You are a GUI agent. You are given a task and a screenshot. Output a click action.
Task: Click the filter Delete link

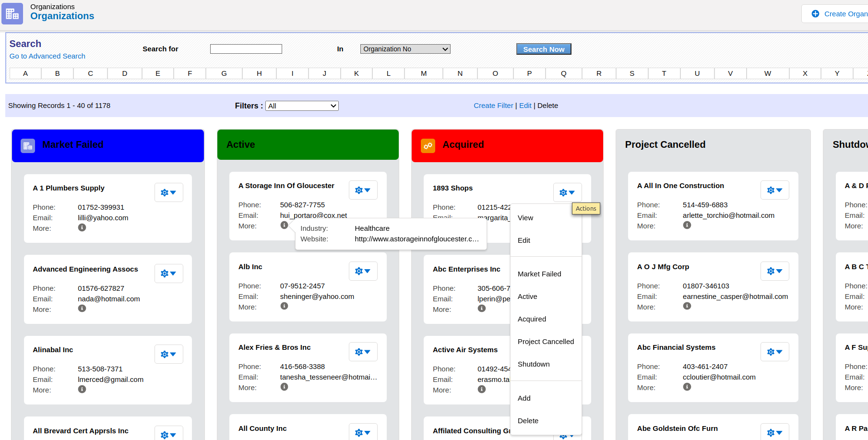point(547,106)
